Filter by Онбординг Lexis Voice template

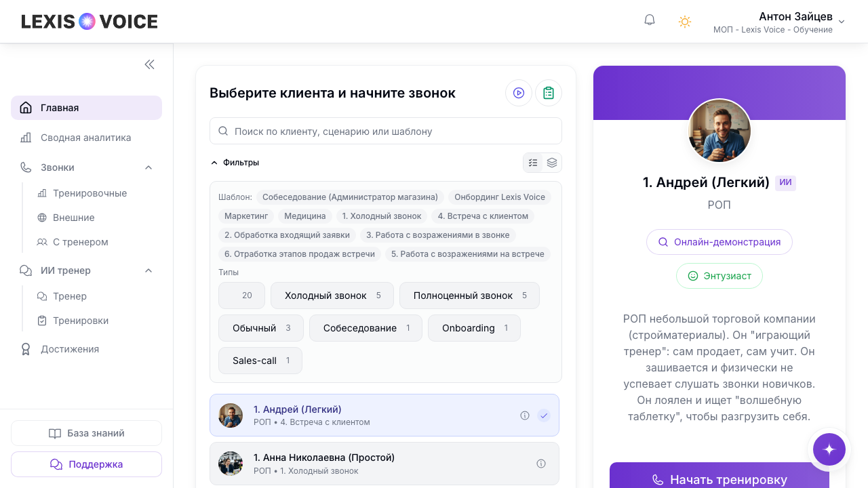click(x=500, y=197)
